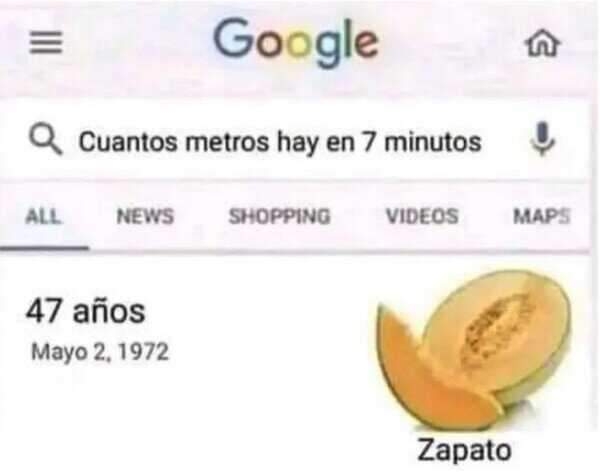
Task: Click the word 'Cuantos' in search query
Action: [x=128, y=142]
